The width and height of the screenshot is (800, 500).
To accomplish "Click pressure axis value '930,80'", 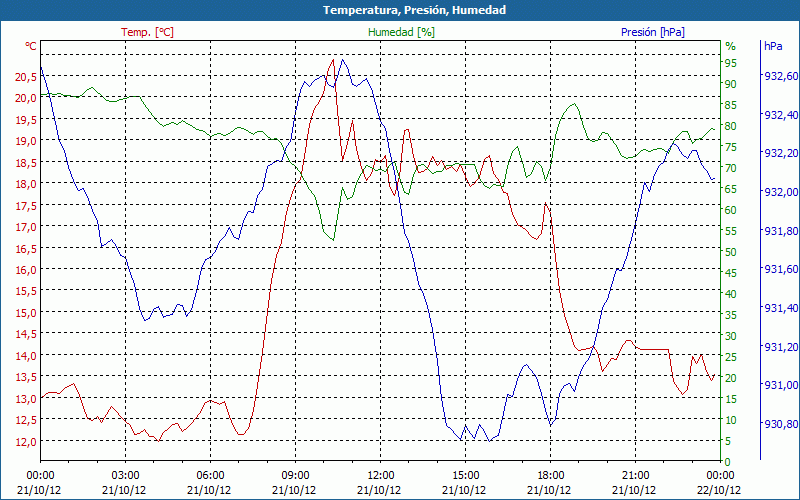I will [x=780, y=424].
